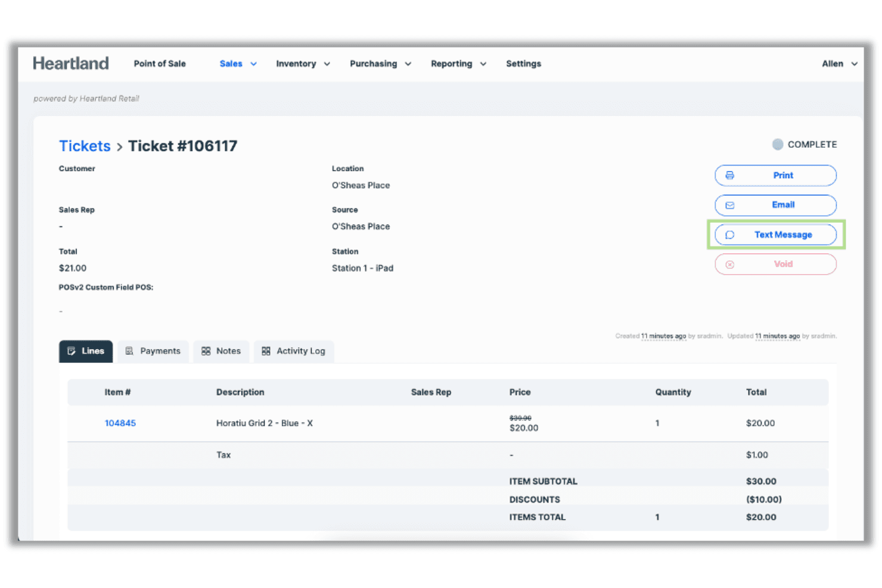Click the COMPLETE status circle indicator

[x=778, y=144]
